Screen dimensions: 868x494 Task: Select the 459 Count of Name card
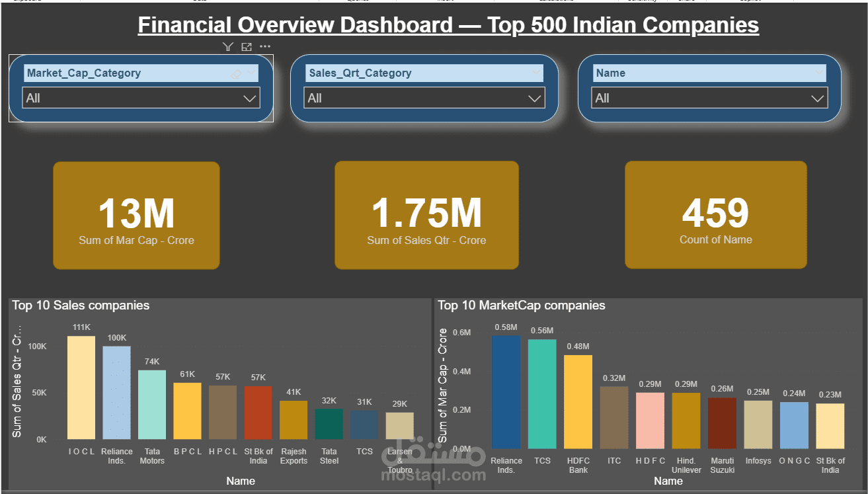[716, 216]
